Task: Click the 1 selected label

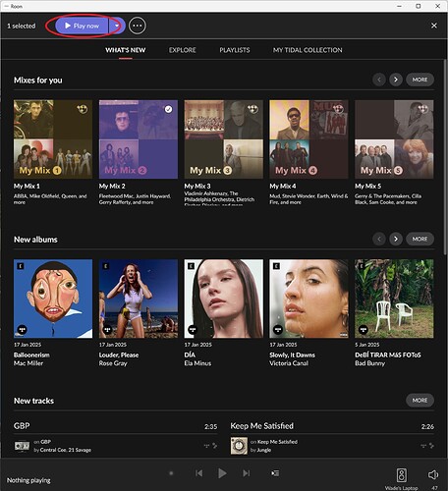Action: (22, 26)
